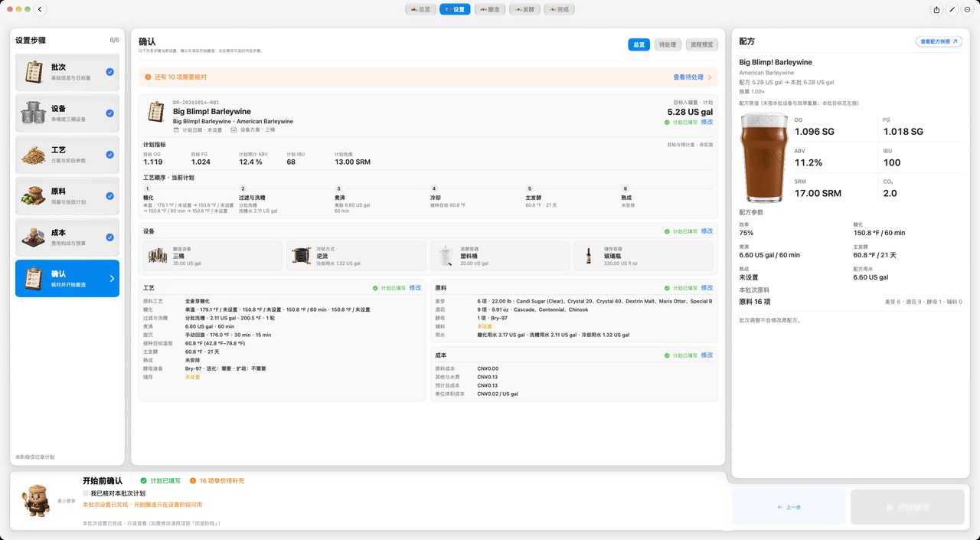Click the 原料 ingredients icon in the sidebar
The image size is (980, 540).
34,195
